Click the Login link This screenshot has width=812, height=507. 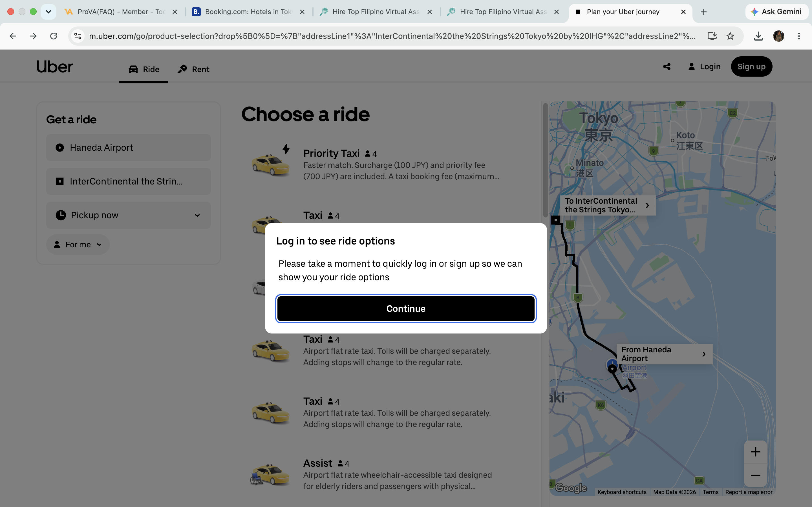pos(704,67)
